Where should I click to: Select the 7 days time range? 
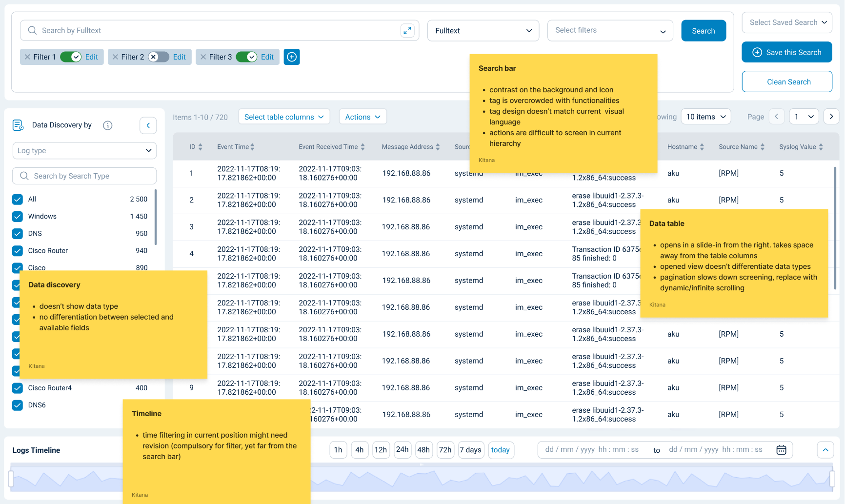coord(471,450)
